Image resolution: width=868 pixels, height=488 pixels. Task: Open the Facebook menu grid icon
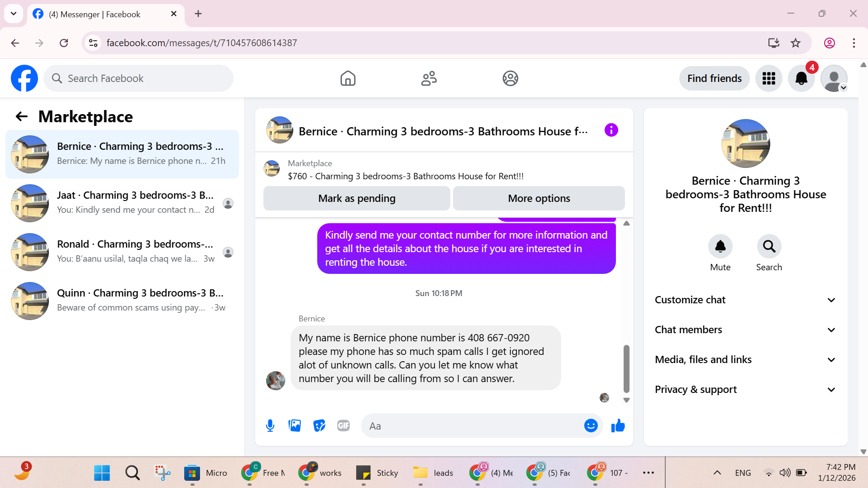(x=768, y=78)
